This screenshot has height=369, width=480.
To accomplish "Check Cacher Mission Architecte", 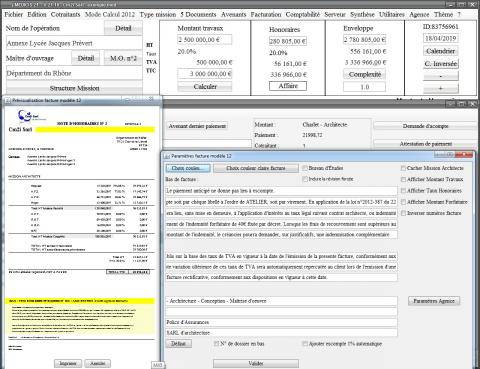I will tap(403, 168).
